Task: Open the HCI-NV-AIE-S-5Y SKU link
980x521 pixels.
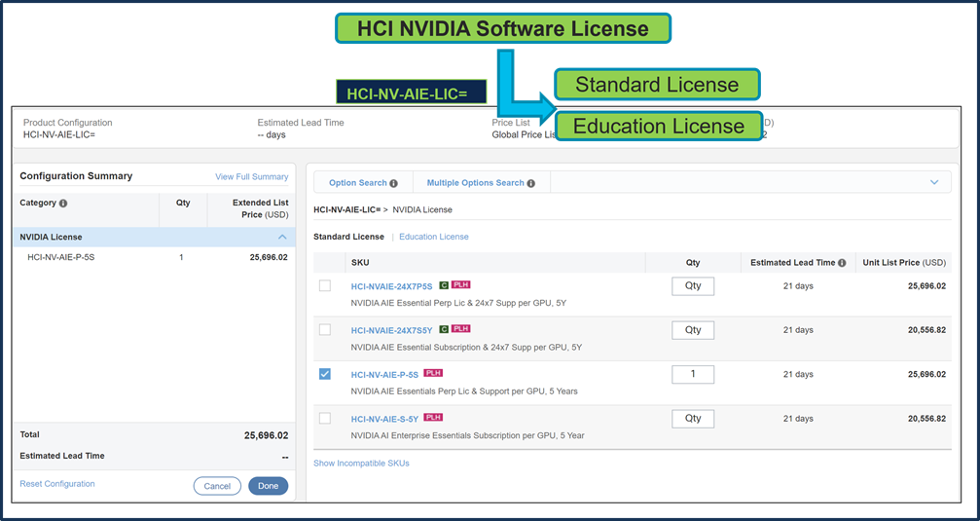Action: tap(384, 419)
